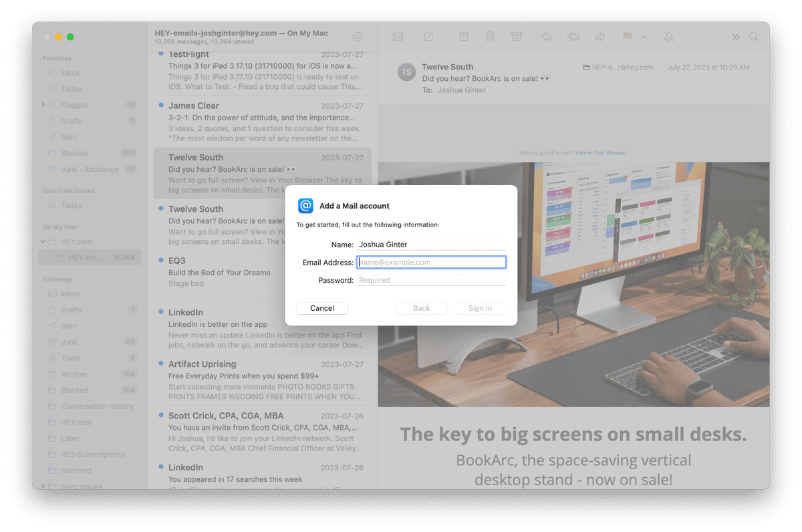802x532 pixels.
Task: Click the Get Mail envelope icon
Action: pyautogui.click(x=398, y=37)
